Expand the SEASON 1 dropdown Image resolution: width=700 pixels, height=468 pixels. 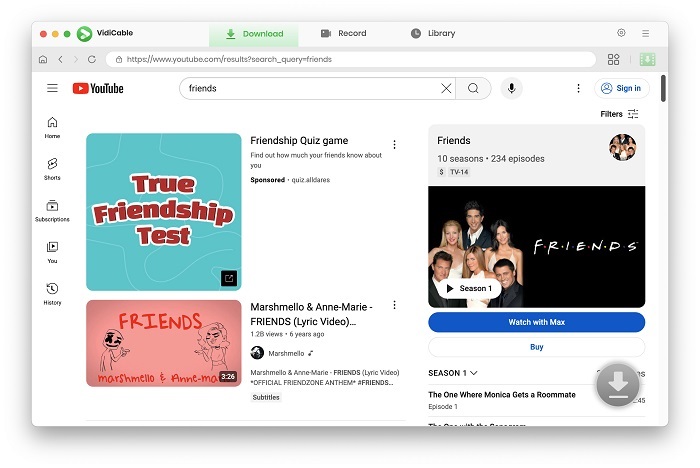tap(453, 373)
